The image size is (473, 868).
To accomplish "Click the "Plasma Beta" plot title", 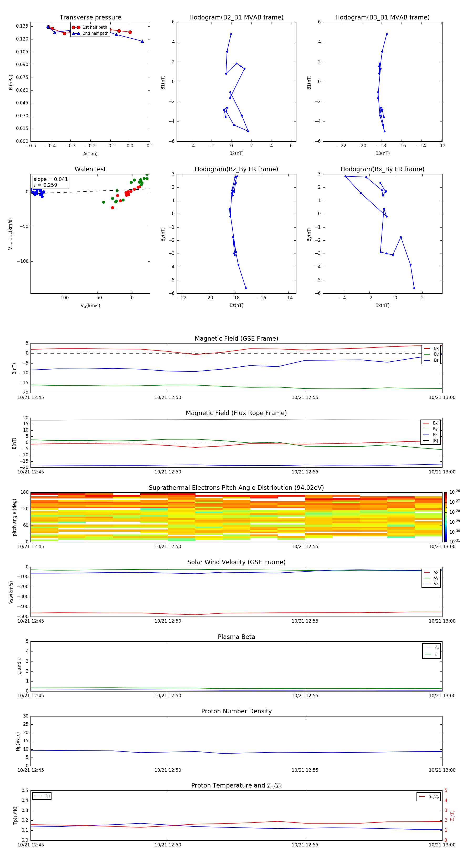I will tap(236, 637).
